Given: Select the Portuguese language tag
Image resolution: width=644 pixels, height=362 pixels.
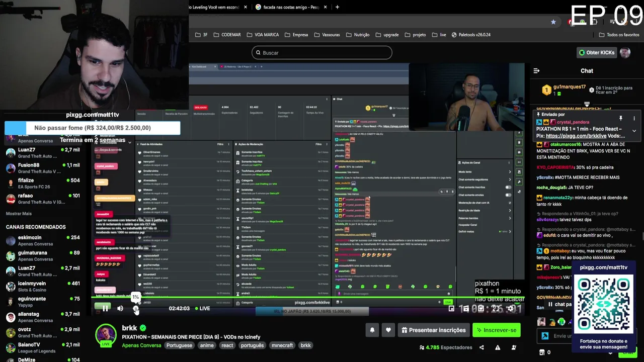Looking at the screenshot, I should (x=179, y=345).
